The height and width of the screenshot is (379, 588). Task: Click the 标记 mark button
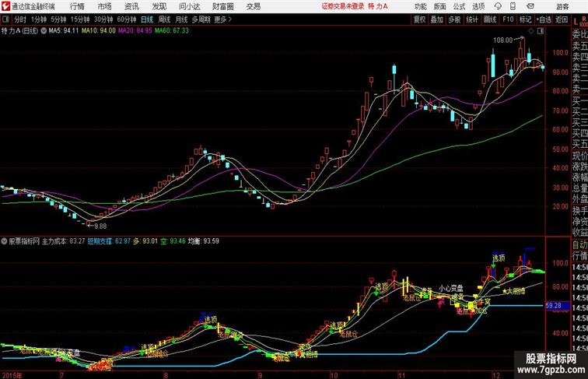[x=525, y=19]
